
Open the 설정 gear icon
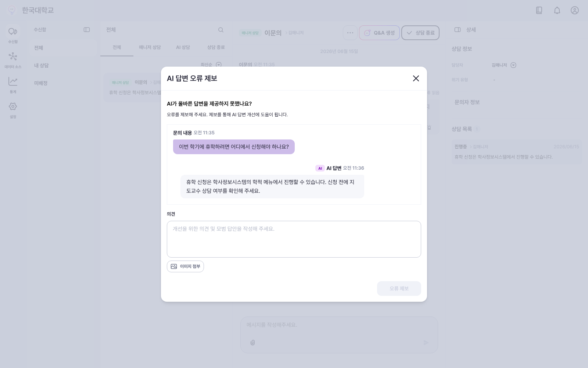tap(13, 106)
